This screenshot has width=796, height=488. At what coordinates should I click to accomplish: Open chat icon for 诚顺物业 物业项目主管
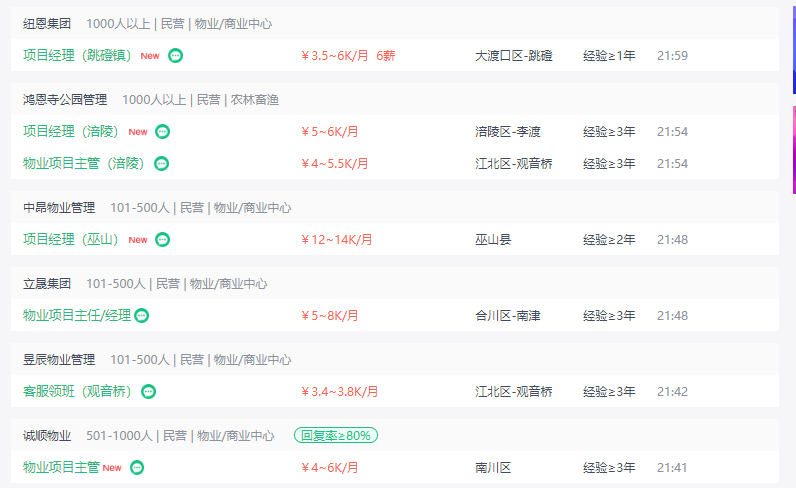[137, 468]
